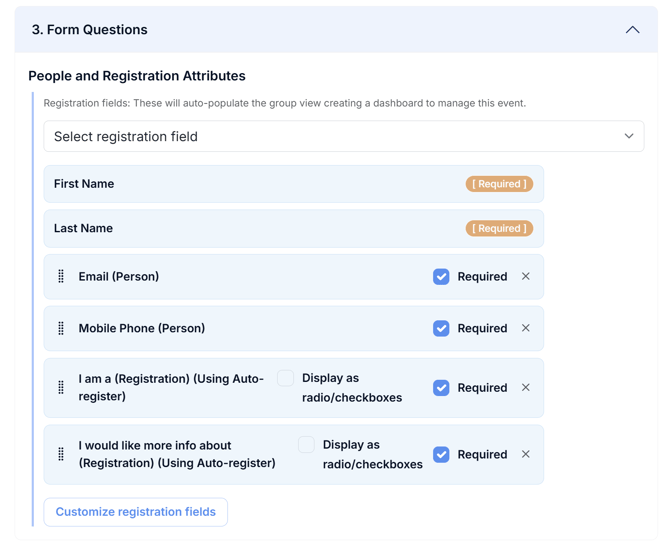The width and height of the screenshot is (670, 544).
Task: Collapse the Form Questions section chevron
Action: pyautogui.click(x=632, y=30)
